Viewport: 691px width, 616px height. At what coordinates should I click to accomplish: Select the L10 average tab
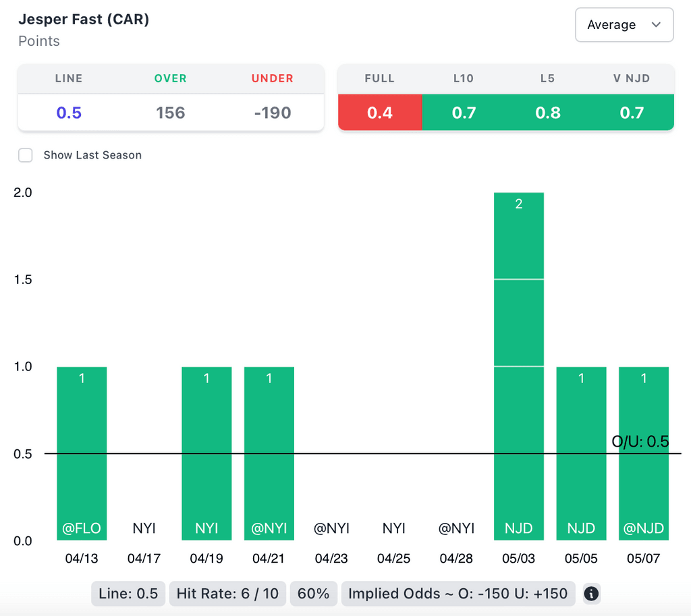coord(464,112)
